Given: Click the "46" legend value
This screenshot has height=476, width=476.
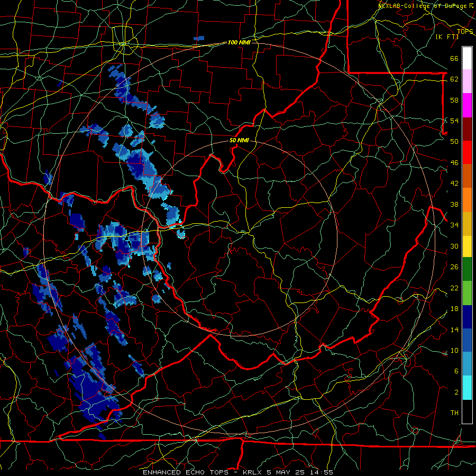Looking at the screenshot, I should coord(454,163).
